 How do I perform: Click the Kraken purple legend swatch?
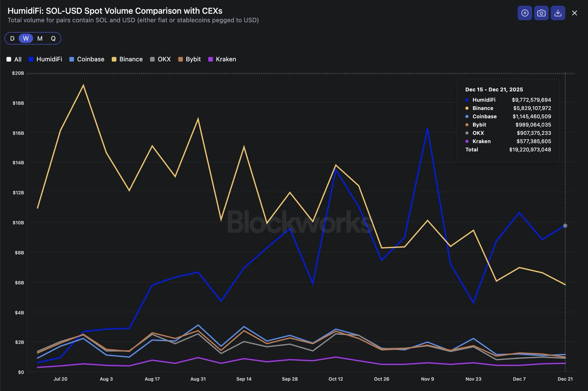pyautogui.click(x=211, y=59)
